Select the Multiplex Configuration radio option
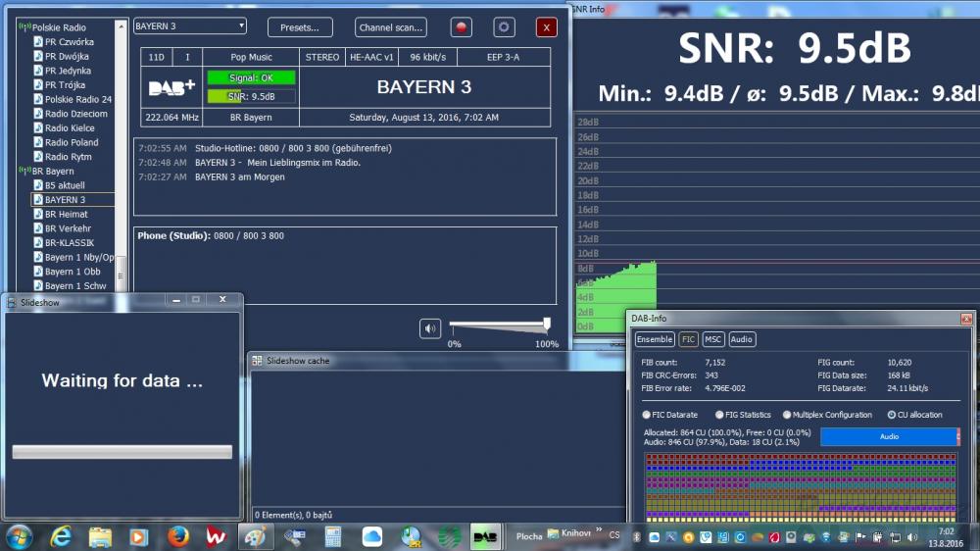This screenshot has width=980, height=551. (787, 415)
